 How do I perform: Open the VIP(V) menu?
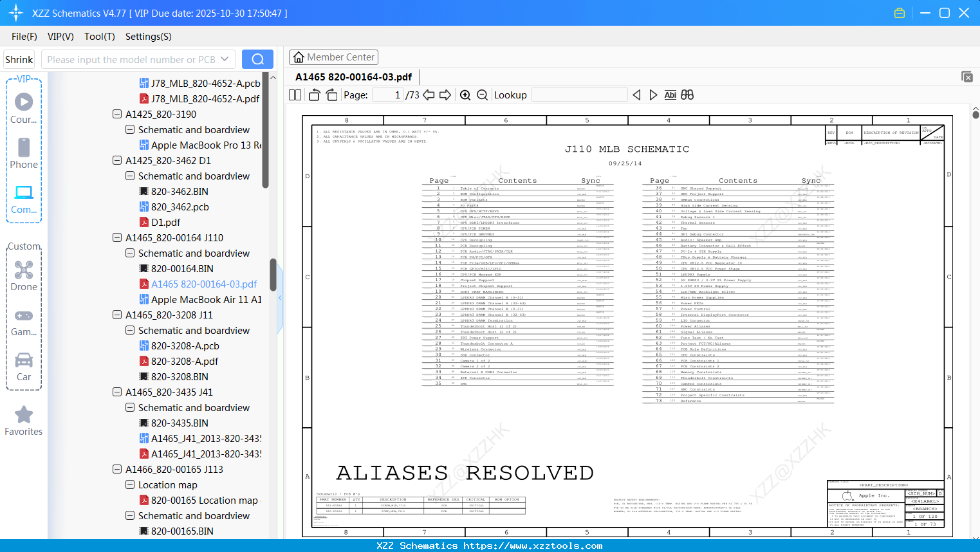[60, 37]
